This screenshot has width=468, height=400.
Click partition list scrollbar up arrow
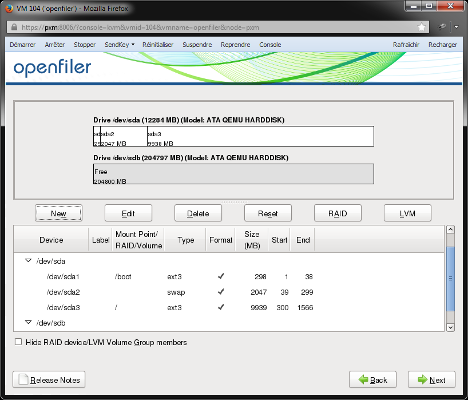pos(450,229)
